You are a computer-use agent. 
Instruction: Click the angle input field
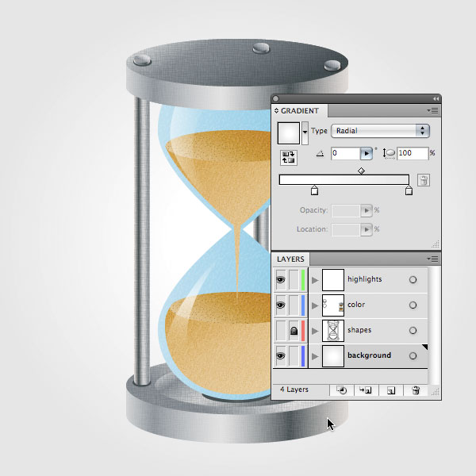tap(345, 154)
